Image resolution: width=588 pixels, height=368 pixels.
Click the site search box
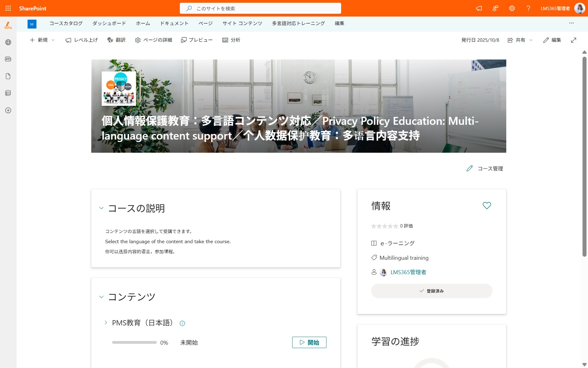260,8
